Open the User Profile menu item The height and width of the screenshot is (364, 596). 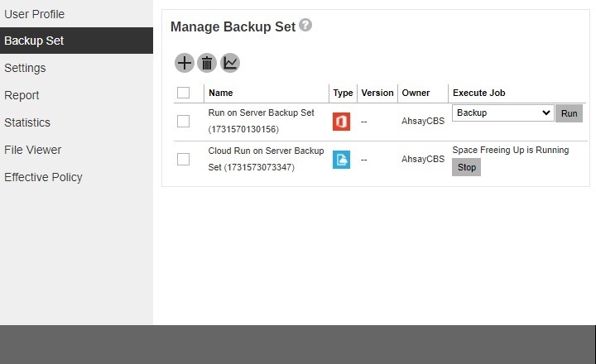(x=35, y=14)
